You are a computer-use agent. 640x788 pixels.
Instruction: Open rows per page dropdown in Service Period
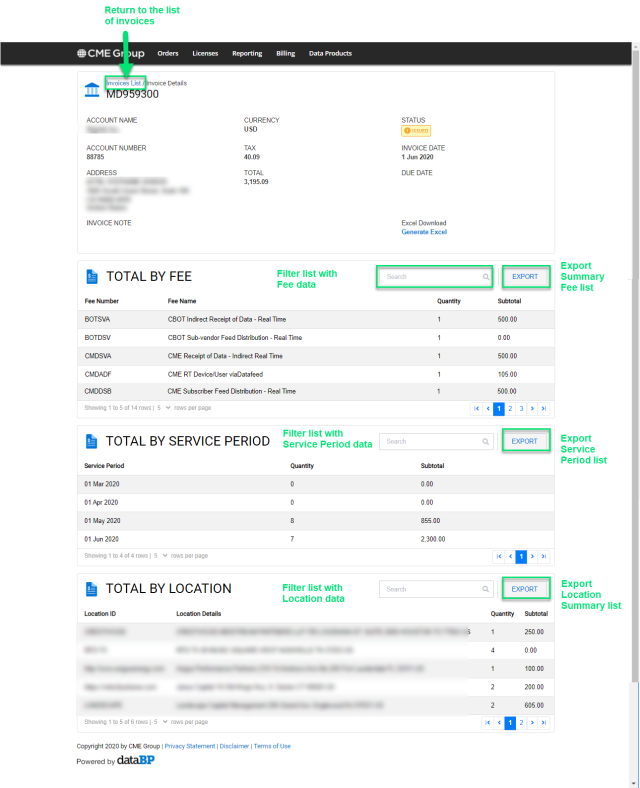pyautogui.click(x=164, y=555)
